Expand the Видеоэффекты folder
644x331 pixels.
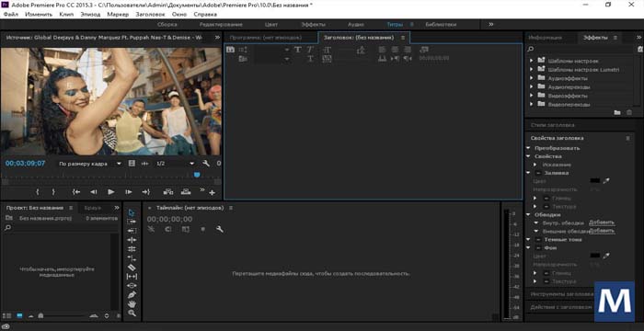coord(531,96)
